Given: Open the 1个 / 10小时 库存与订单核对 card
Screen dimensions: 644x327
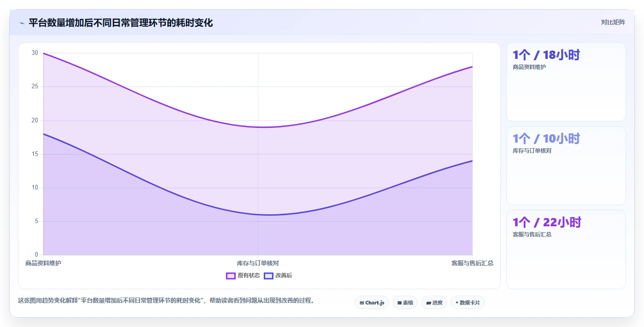Looking at the screenshot, I should click(x=566, y=166).
